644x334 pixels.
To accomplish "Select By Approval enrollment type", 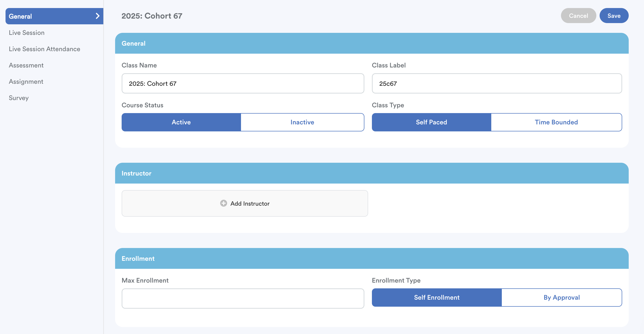I will (x=561, y=297).
